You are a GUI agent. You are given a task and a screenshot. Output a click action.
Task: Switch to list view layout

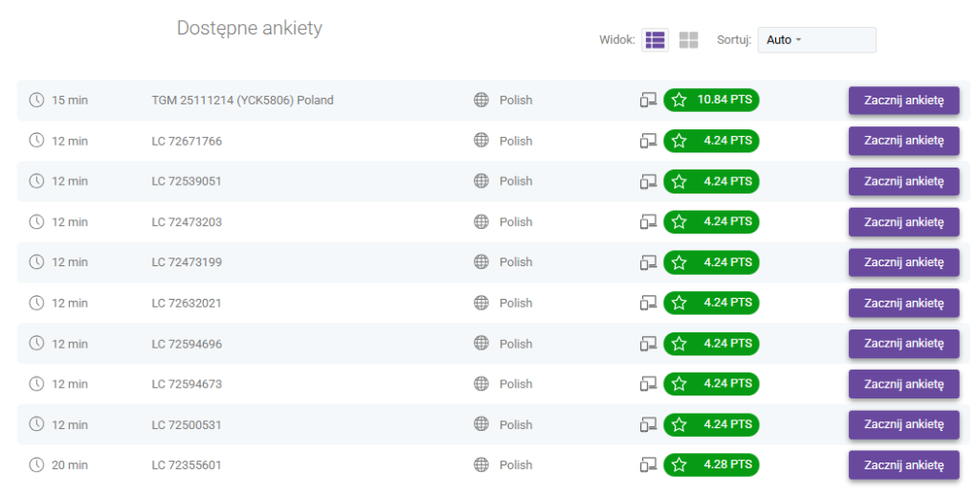point(655,40)
